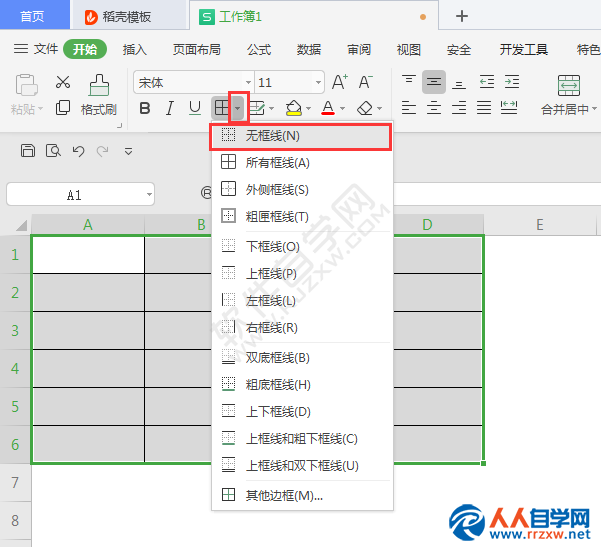Toggle vertical middle alignment

click(x=434, y=82)
